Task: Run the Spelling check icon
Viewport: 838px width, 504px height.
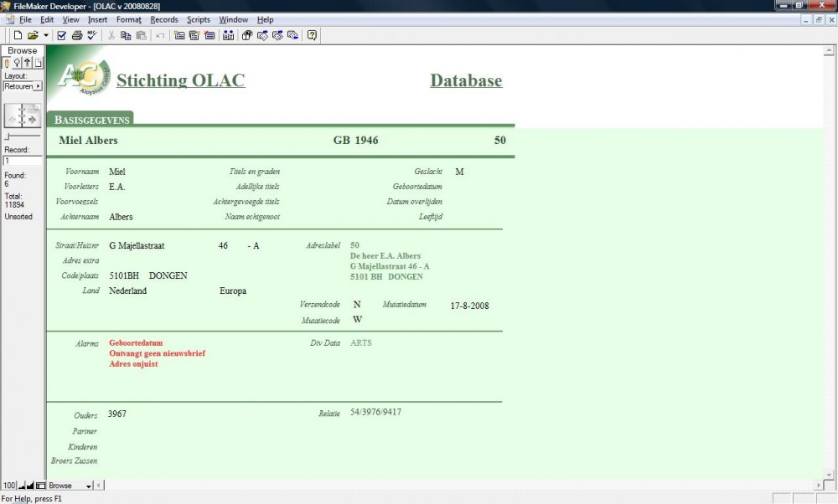Action: (x=92, y=36)
